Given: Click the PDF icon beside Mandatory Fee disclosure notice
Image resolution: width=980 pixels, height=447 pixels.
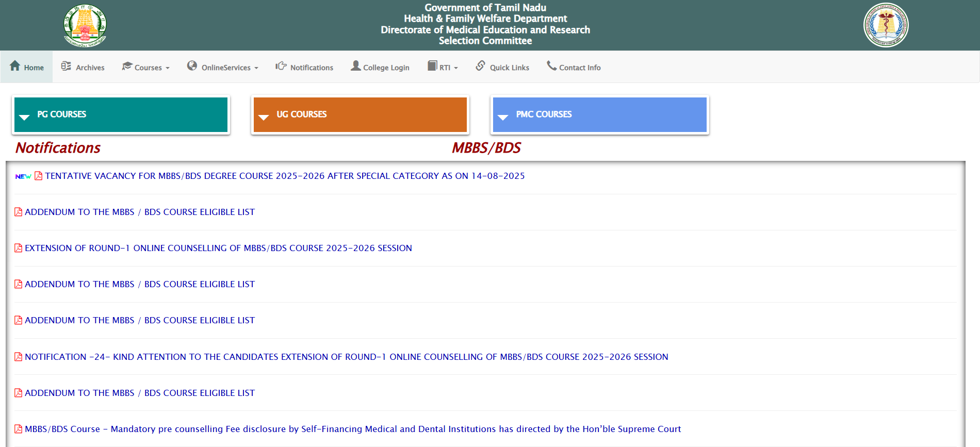Looking at the screenshot, I should point(18,429).
